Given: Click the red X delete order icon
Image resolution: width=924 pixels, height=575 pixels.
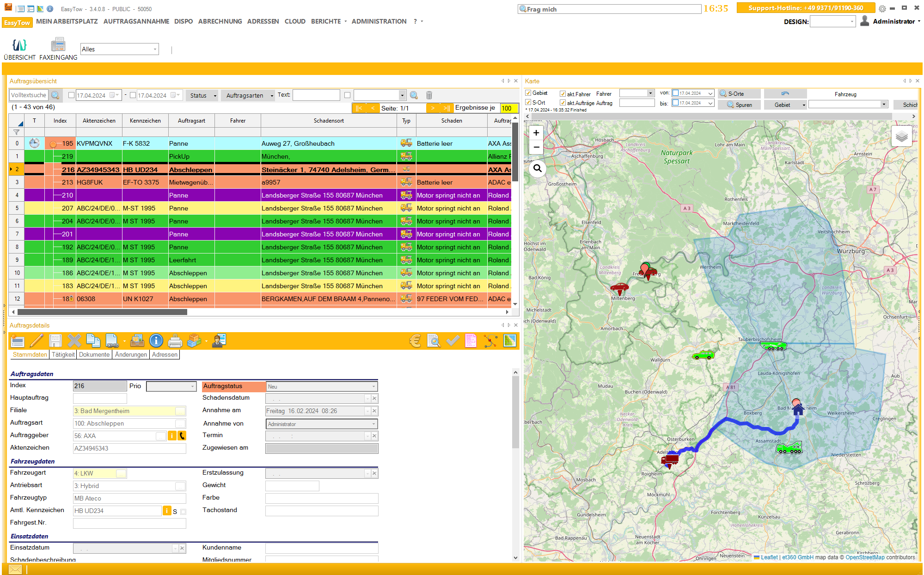Looking at the screenshot, I should click(74, 341).
